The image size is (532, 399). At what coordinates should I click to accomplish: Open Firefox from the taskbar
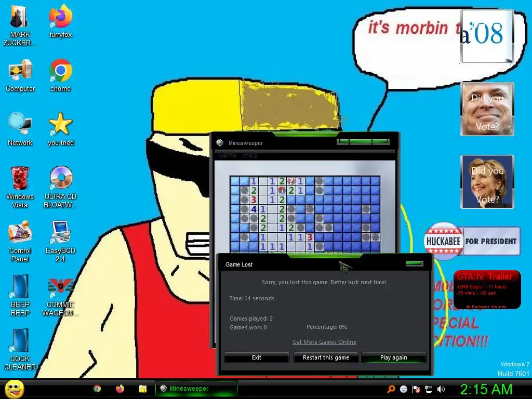pyautogui.click(x=120, y=389)
